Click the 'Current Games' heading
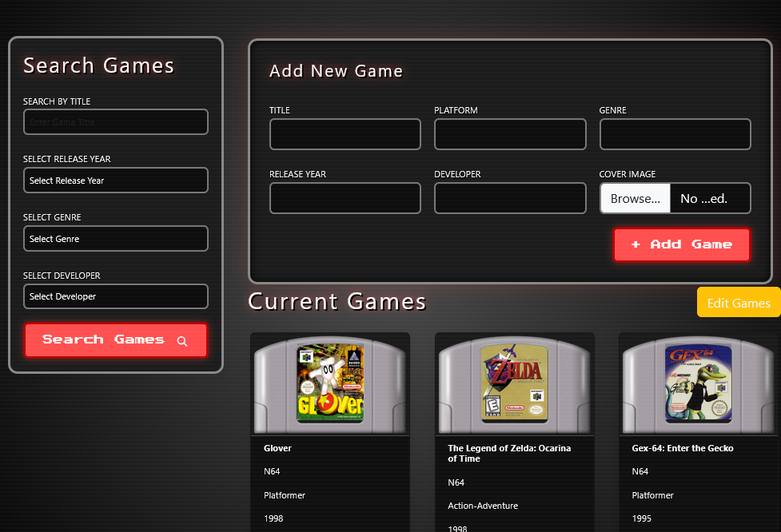Screen dimensions: 781x532 (x=337, y=302)
